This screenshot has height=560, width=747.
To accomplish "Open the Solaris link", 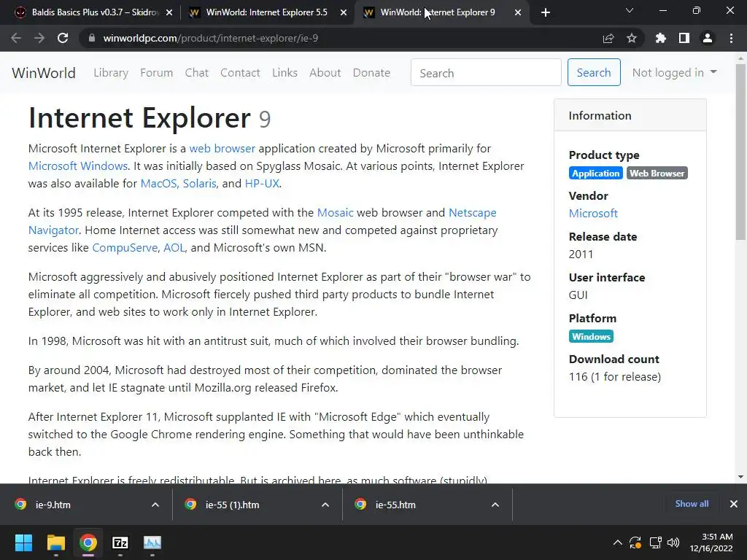I will (x=200, y=184).
